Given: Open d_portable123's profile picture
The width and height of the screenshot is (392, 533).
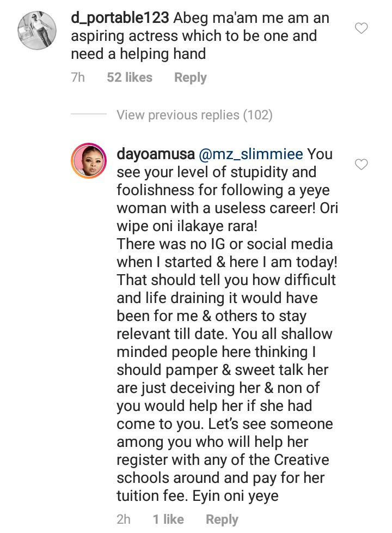Looking at the screenshot, I should click(37, 31).
